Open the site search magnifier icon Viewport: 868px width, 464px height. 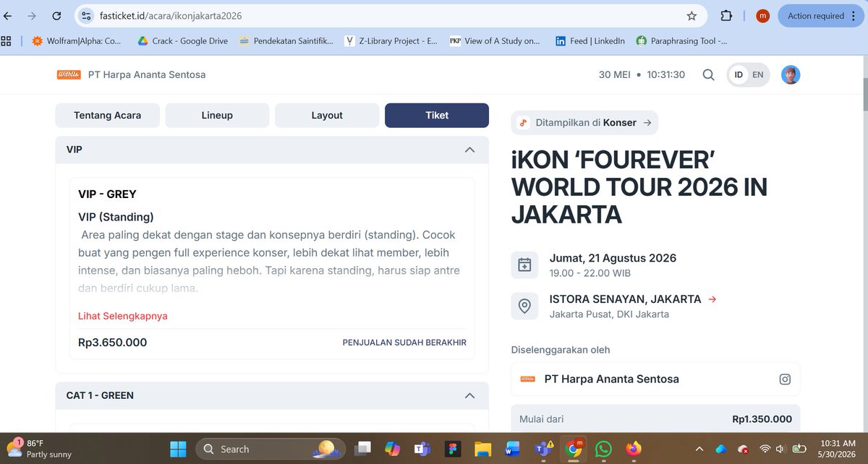coord(708,74)
